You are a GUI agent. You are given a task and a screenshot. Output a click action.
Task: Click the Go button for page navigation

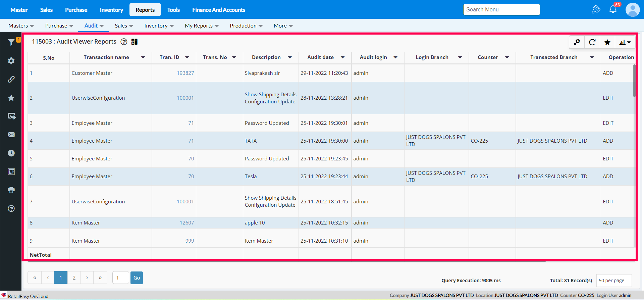(137, 278)
